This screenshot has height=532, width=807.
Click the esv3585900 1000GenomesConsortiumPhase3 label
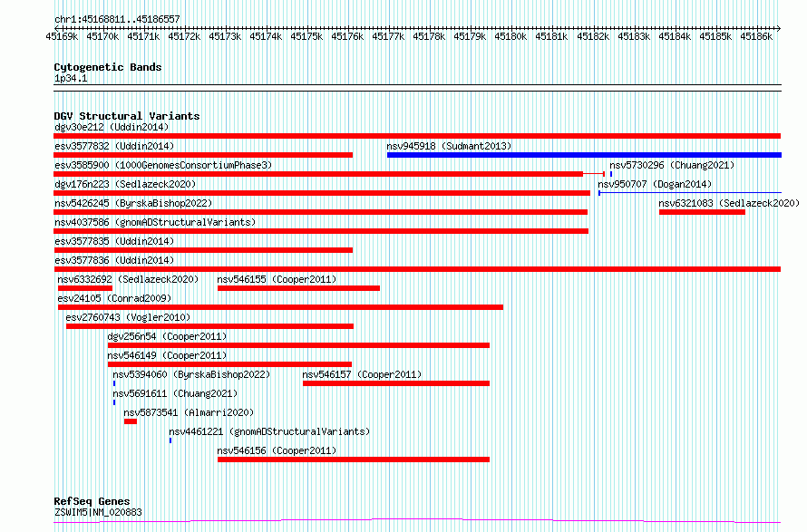point(163,165)
